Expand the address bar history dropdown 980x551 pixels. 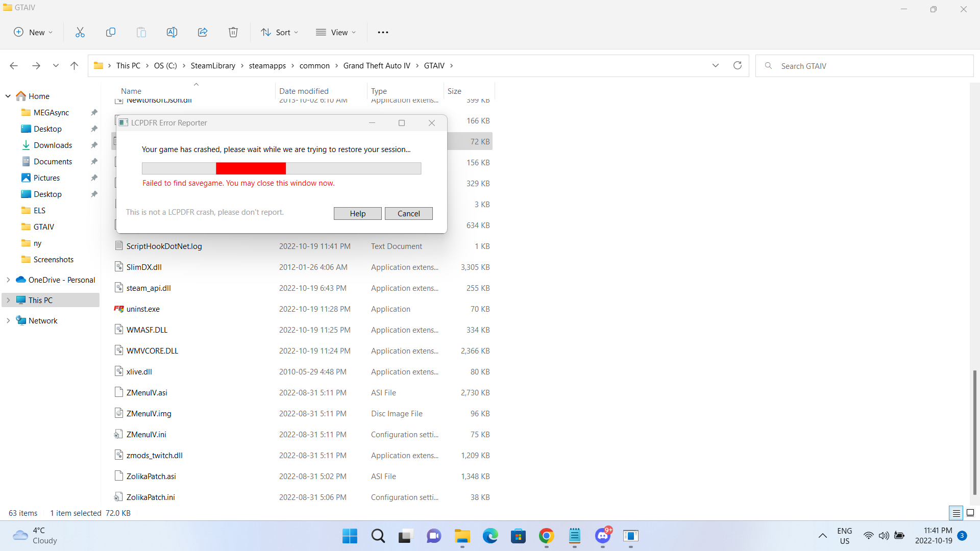715,65
